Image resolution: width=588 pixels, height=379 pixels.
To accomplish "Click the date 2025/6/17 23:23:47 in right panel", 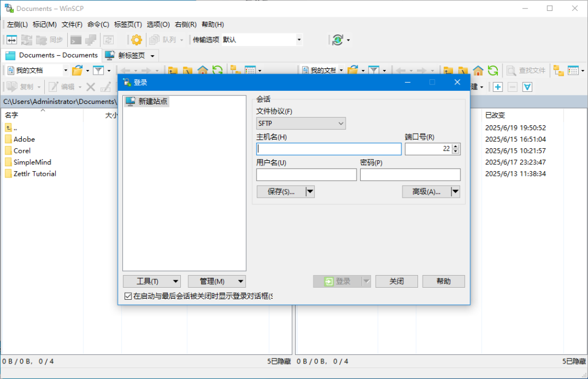I will pos(515,163).
